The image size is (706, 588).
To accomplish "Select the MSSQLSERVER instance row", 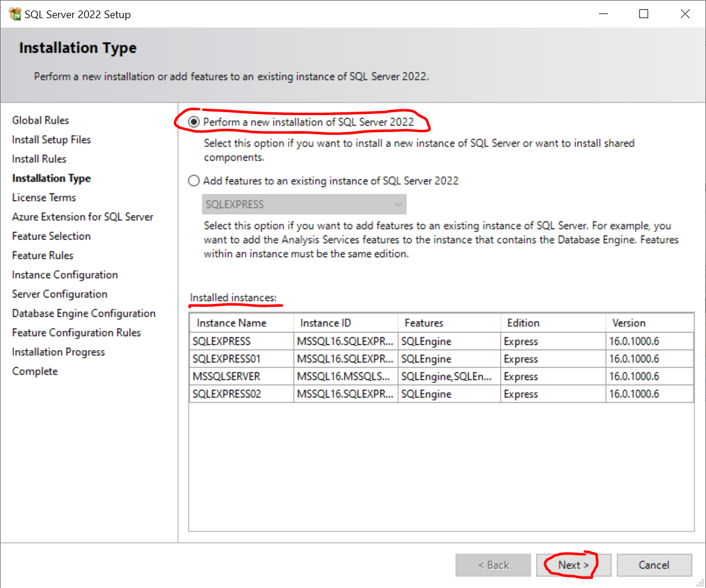I will pos(441,376).
